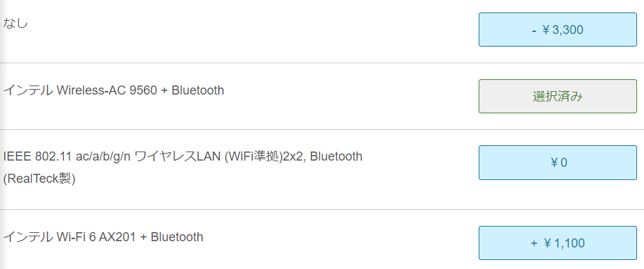Click the (WiFi準拠)2x2 text in the IEEE row
The width and height of the screenshot is (644, 269).
(263, 156)
